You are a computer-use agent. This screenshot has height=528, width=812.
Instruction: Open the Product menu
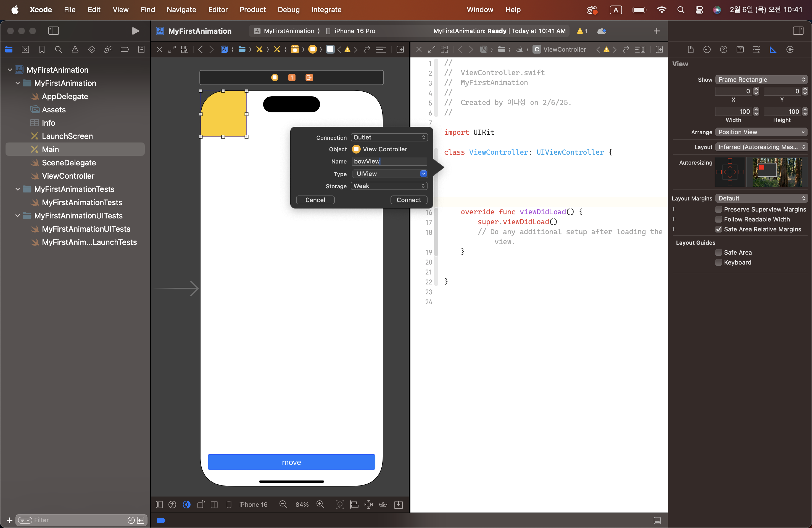[x=252, y=10]
